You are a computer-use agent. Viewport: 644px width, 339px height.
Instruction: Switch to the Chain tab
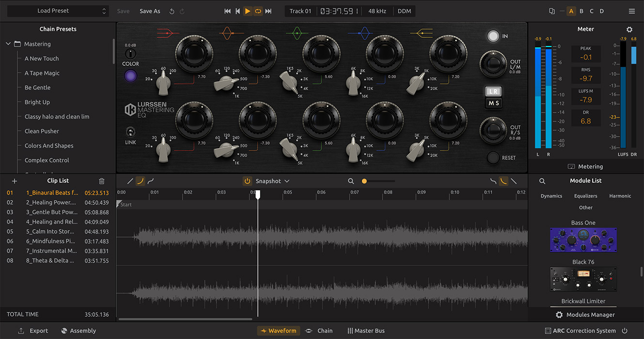pos(319,330)
